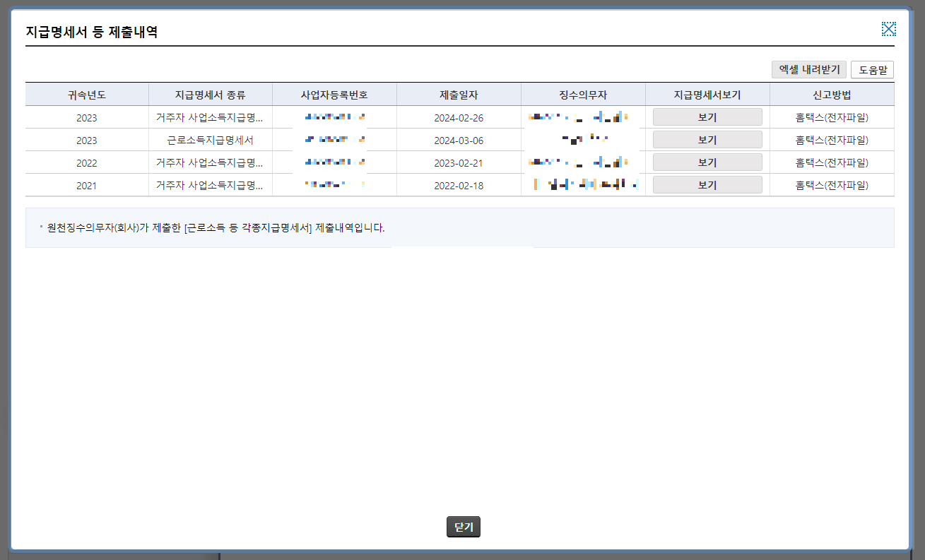Viewport: 925px width, 560px height.
Task: Click 홈택스(전자파일) in the 2024-03-06 row
Action: point(832,141)
